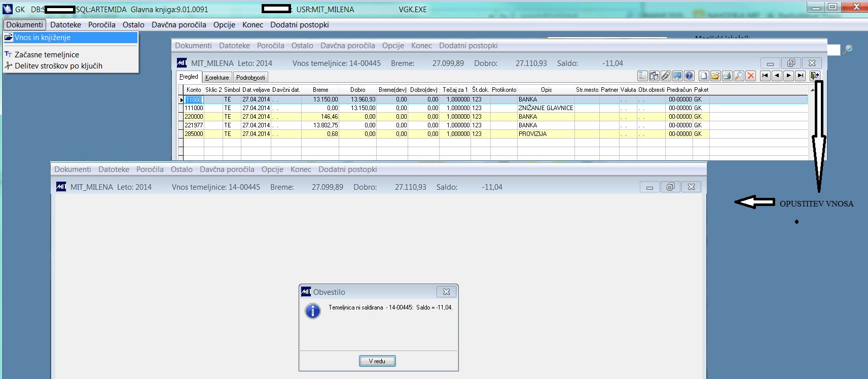Delete the entry with the red X icon
Viewport: 868px width, 379px height.
751,76
